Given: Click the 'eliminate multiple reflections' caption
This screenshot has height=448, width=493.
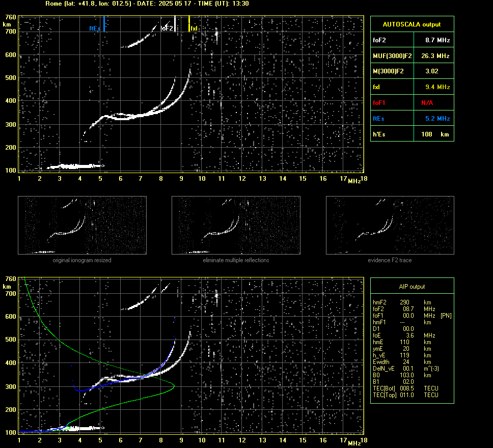Looking at the screenshot, I should 236,260.
